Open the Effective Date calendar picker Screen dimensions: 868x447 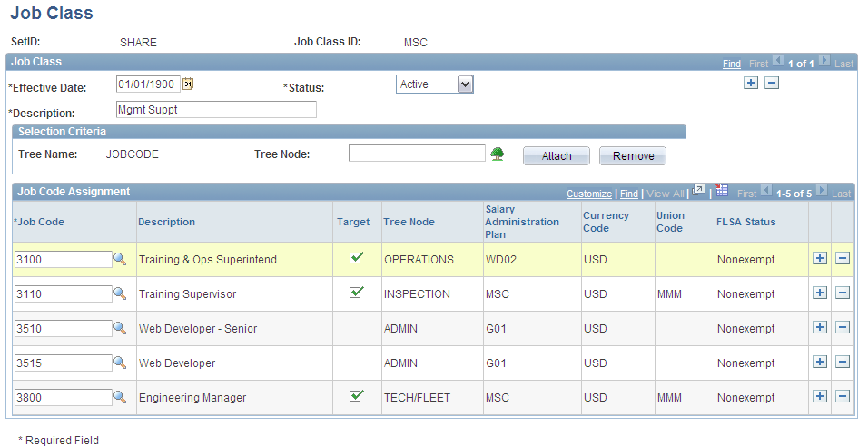(188, 84)
